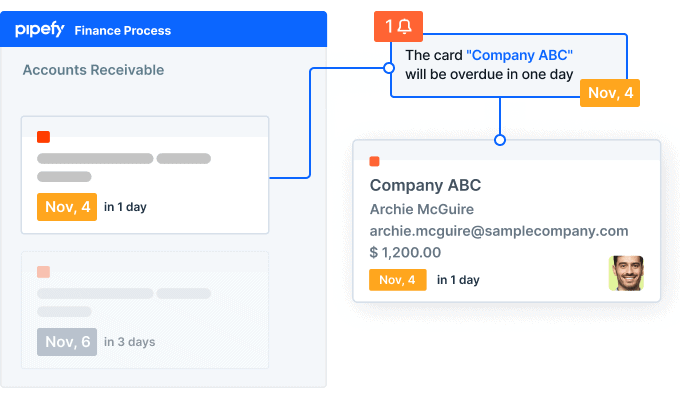The width and height of the screenshot is (680, 400).
Task: Click the $ 1,200.00 amount field
Action: pos(405,252)
